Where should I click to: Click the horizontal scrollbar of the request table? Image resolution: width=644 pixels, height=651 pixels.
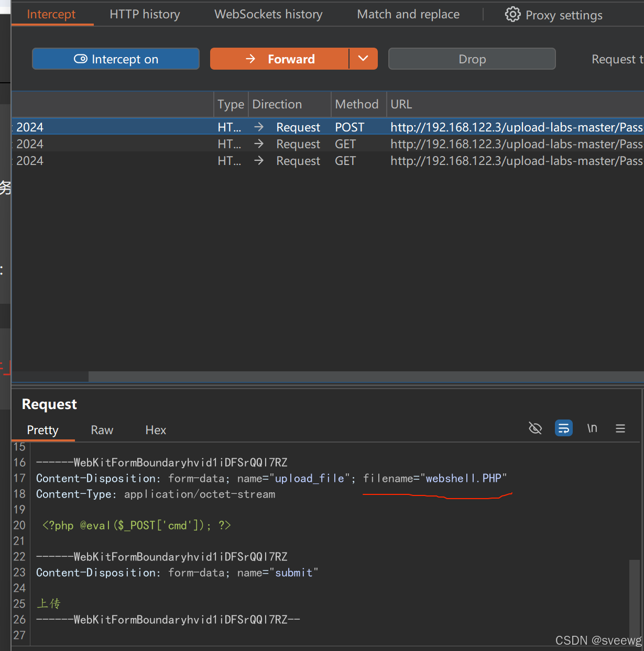[366, 377]
